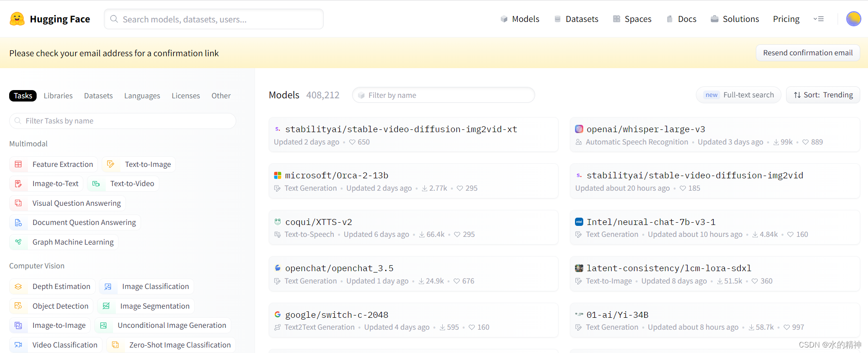
Task: Click the Text-to-Video task icon
Action: 96,183
